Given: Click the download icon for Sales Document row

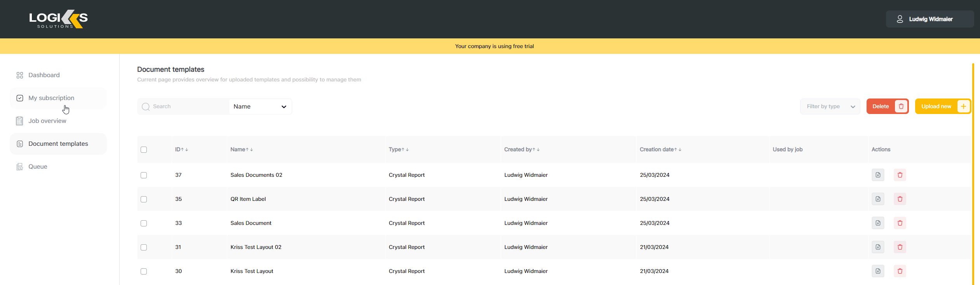Looking at the screenshot, I should 878,223.
